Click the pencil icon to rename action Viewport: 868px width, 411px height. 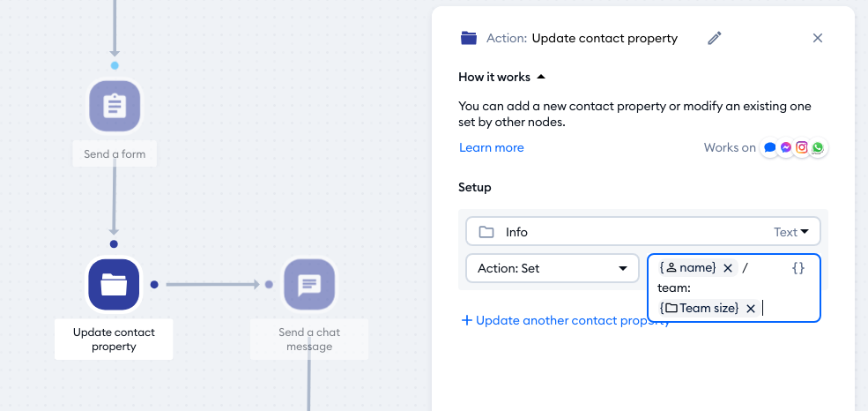click(715, 38)
